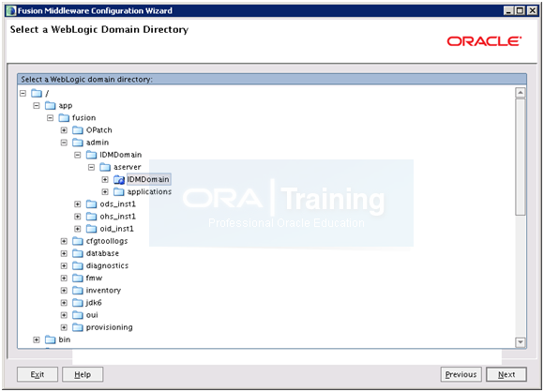Expand the cfgtoollogs tree node

(x=64, y=241)
